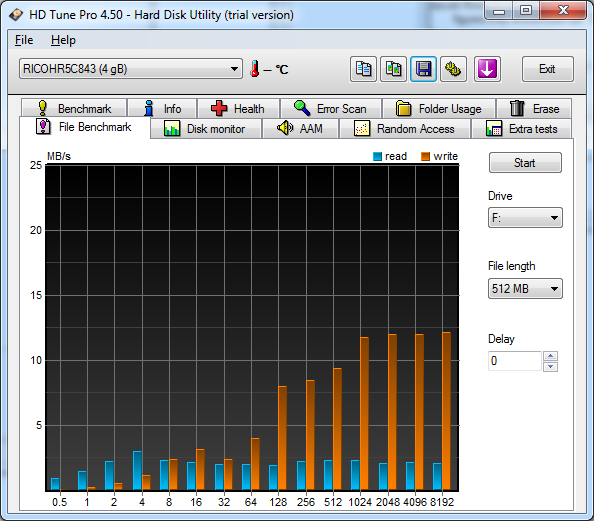Start the file benchmark test
This screenshot has width=594, height=521.
(525, 163)
